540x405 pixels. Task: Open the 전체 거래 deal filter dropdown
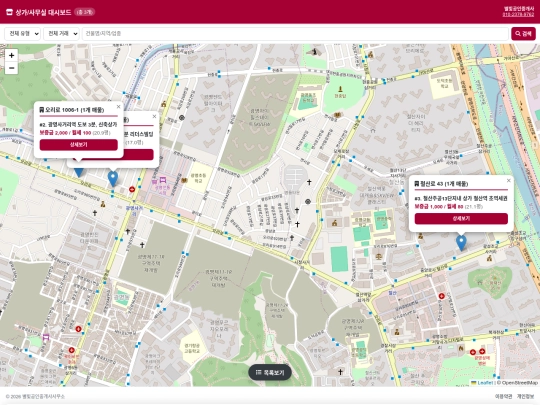pyautogui.click(x=62, y=34)
